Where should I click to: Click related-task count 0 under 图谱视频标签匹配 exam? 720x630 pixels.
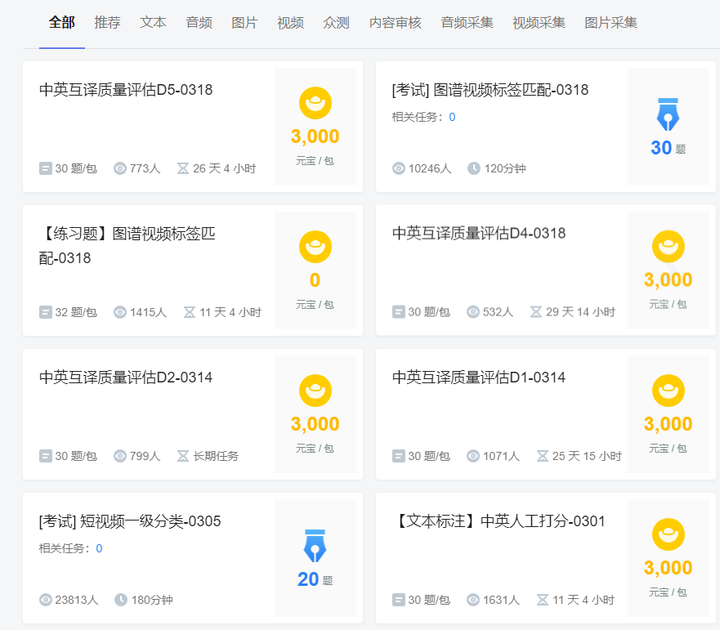tap(452, 117)
